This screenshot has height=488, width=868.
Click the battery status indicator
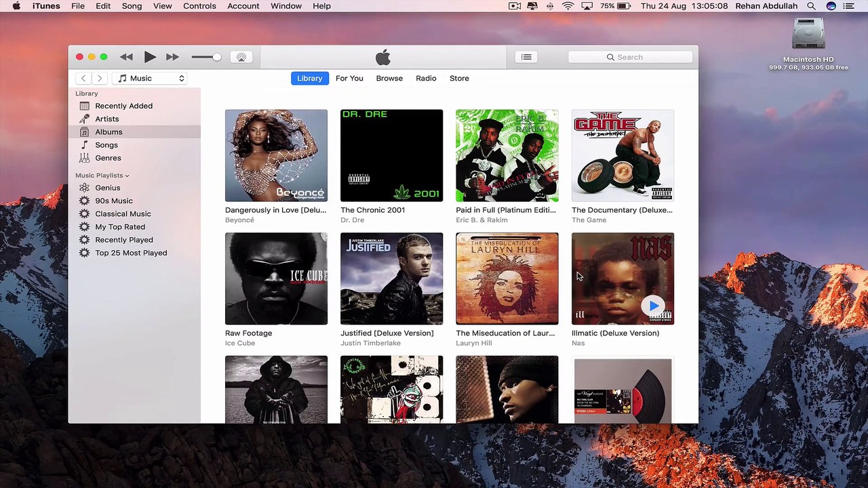[616, 6]
